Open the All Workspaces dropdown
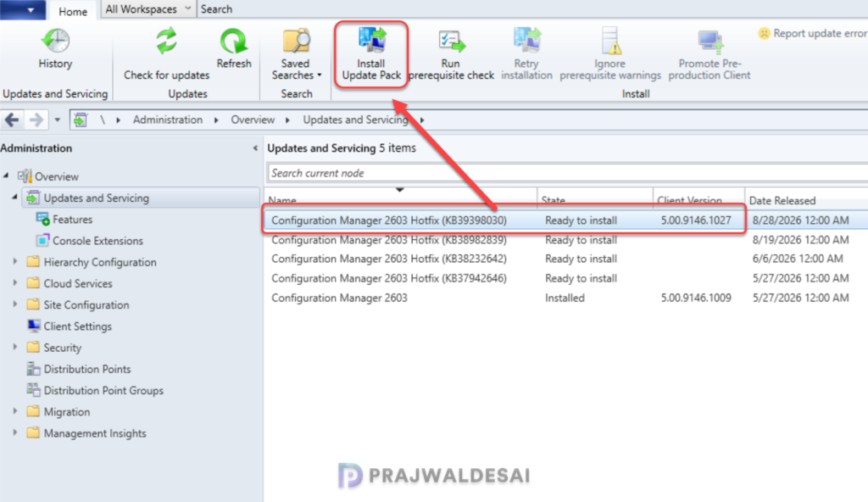 click(147, 8)
